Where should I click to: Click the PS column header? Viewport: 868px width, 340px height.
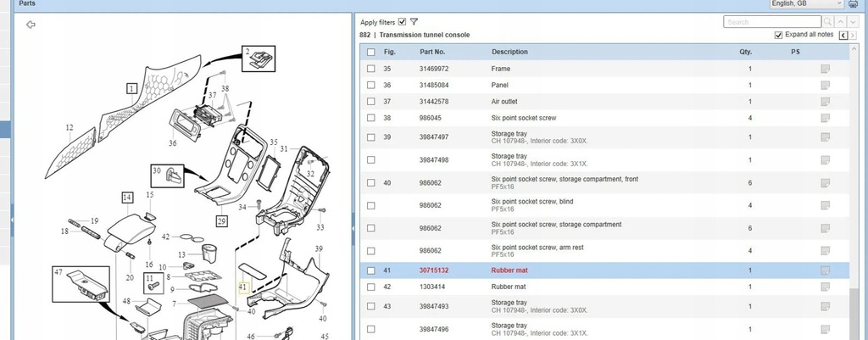point(795,52)
